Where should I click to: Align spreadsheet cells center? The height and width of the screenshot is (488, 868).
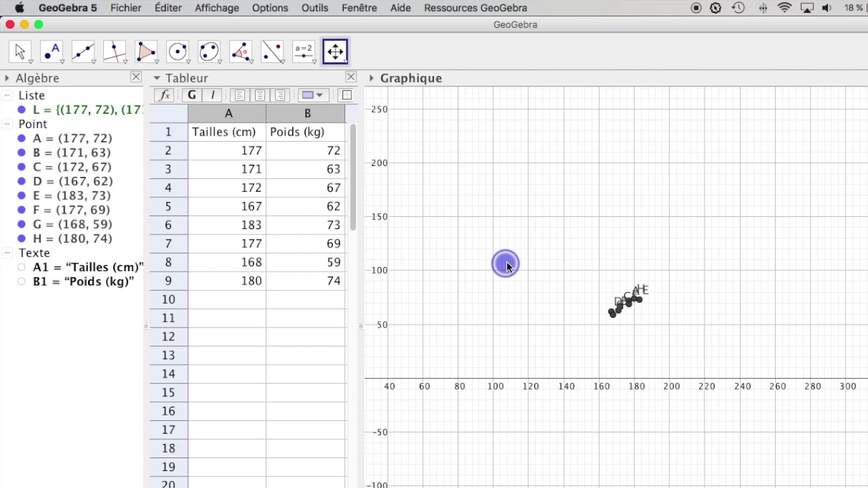pos(260,96)
